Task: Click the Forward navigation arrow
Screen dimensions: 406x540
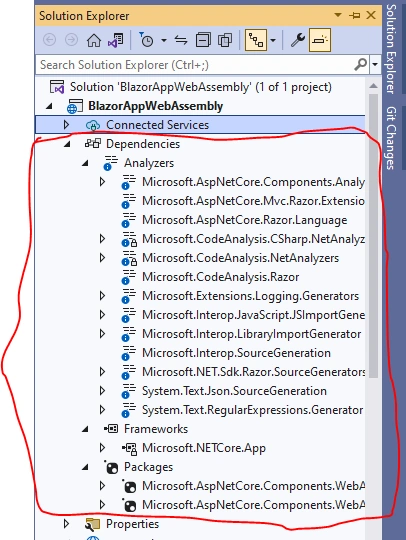Action: tap(71, 40)
